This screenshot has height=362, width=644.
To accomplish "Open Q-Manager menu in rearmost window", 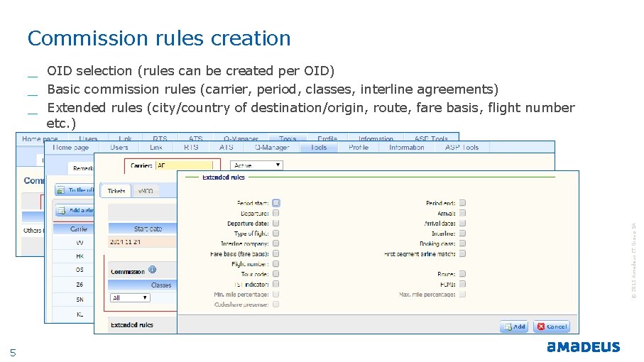I will [241, 138].
